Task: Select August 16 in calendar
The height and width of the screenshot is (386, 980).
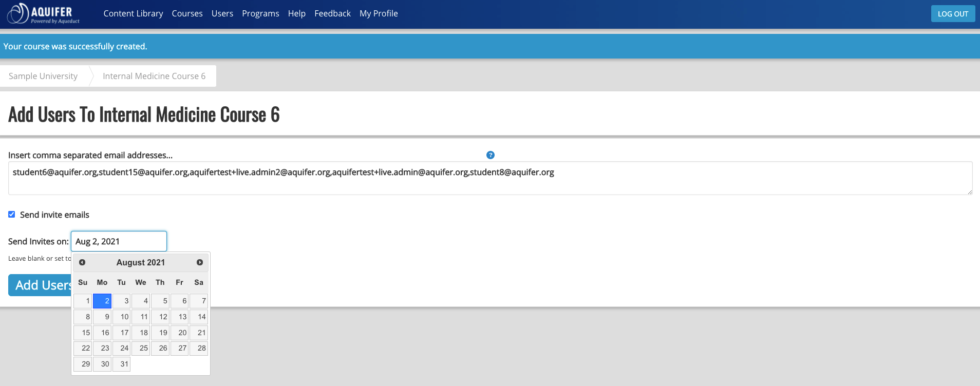Action: click(x=102, y=333)
